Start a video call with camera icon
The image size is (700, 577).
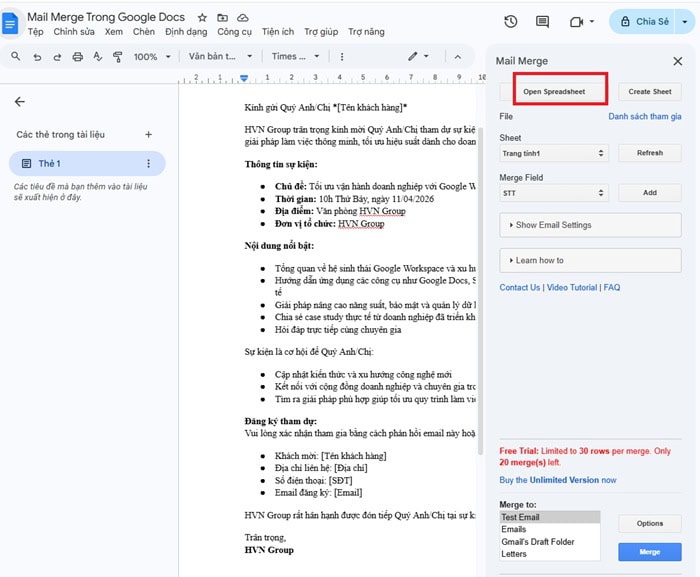[576, 21]
